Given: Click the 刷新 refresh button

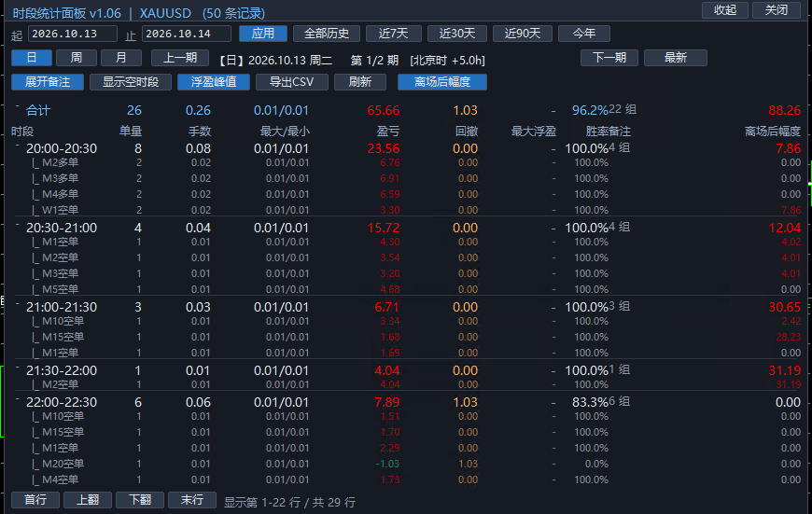Looking at the screenshot, I should (360, 82).
